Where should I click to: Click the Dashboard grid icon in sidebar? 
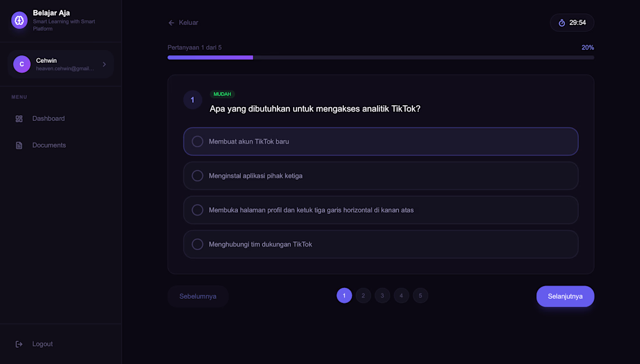(x=19, y=119)
